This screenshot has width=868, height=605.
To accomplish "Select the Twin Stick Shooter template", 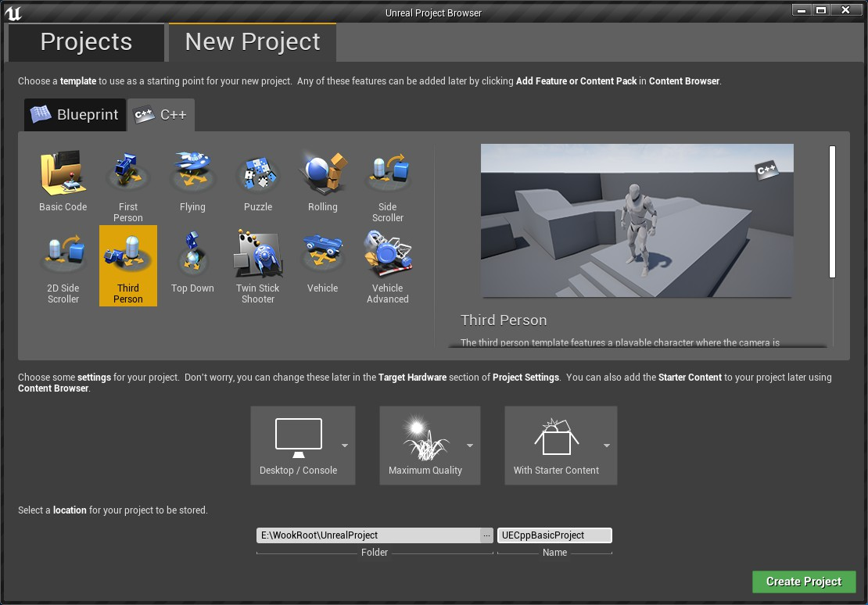I will coord(258,266).
